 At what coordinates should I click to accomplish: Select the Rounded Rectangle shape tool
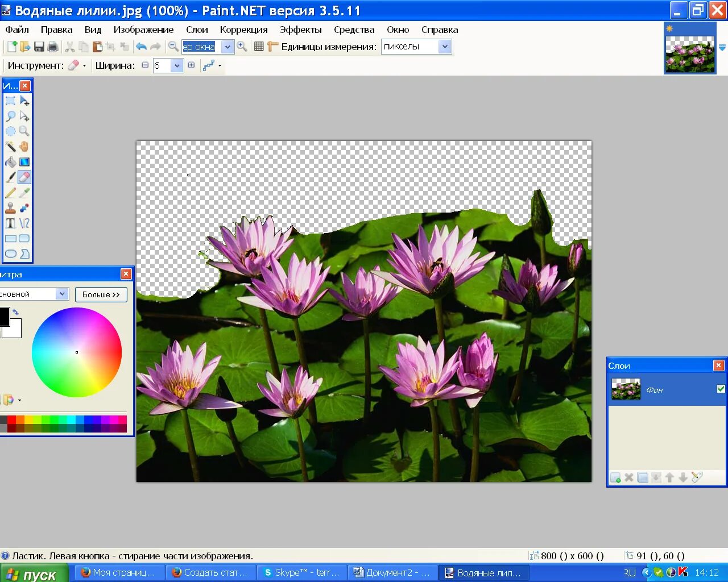tap(24, 239)
